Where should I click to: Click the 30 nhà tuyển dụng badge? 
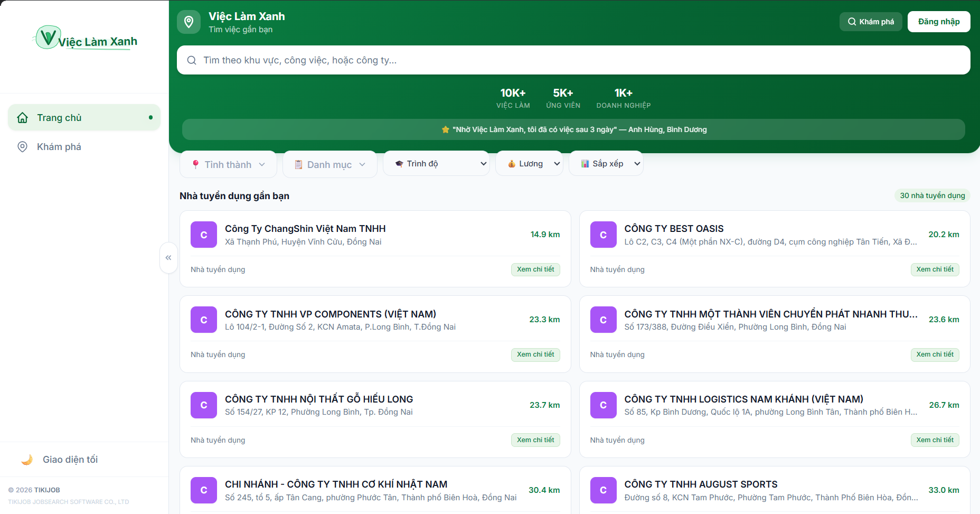[932, 195]
